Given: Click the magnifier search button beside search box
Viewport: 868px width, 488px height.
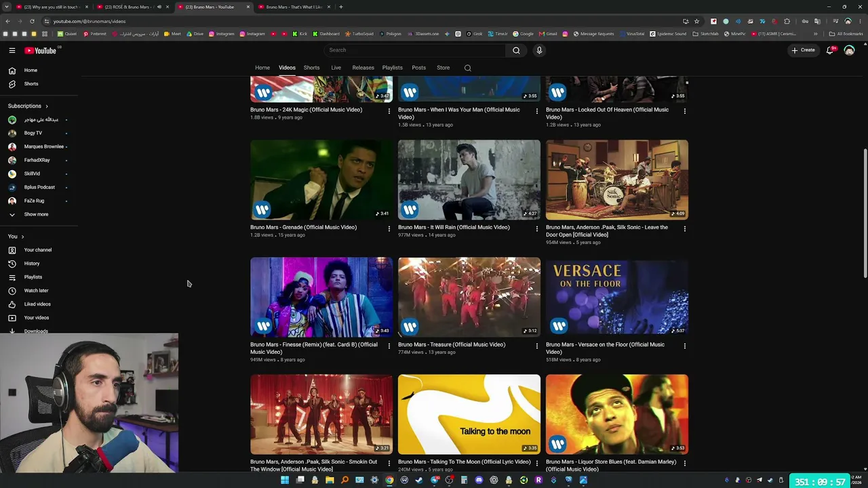Looking at the screenshot, I should click(516, 50).
